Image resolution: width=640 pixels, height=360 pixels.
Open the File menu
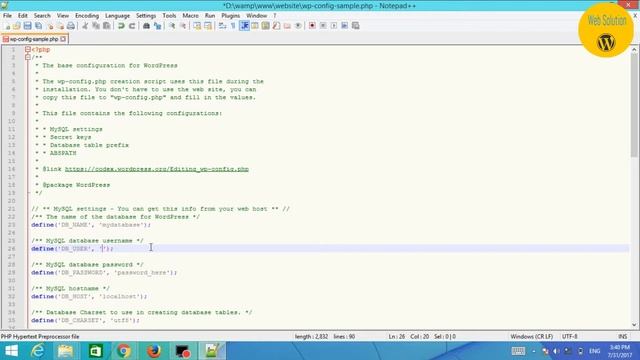coord(7,16)
